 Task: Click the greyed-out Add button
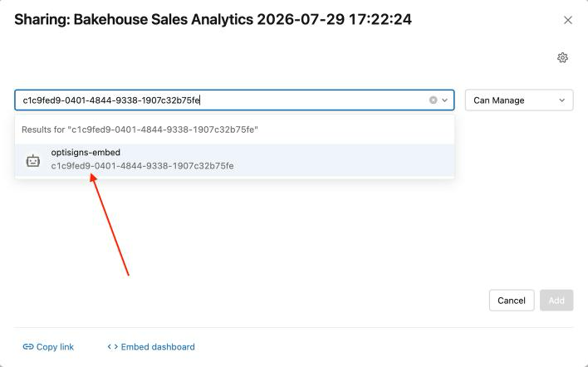tap(556, 301)
